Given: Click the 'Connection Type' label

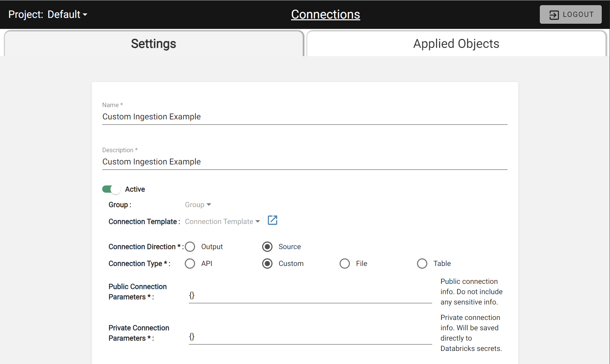Looking at the screenshot, I should pos(139,264).
